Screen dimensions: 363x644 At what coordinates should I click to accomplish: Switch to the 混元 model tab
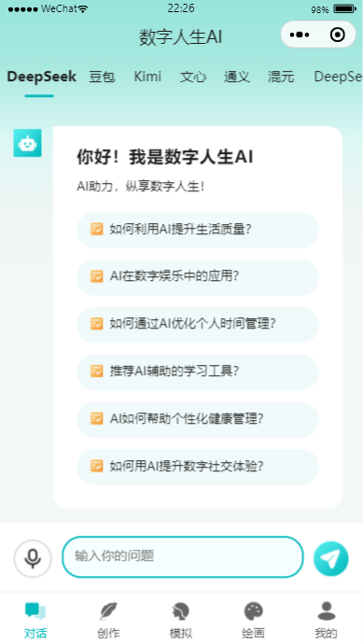281,77
